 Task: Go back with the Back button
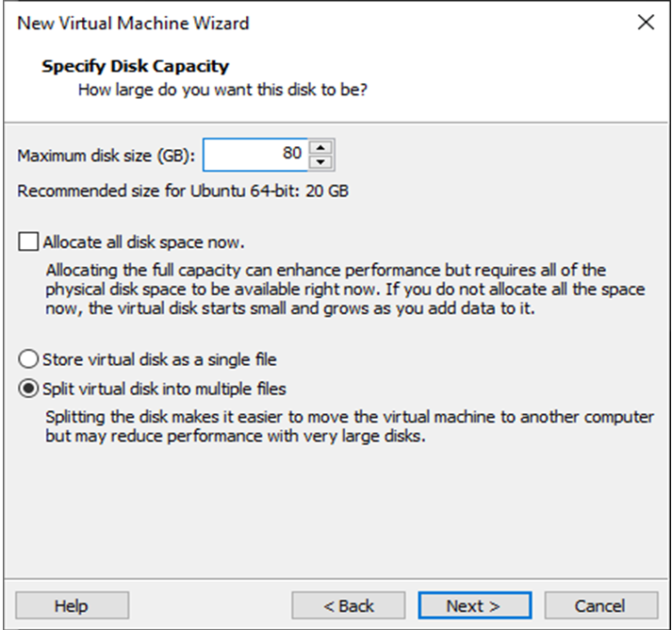pos(348,605)
